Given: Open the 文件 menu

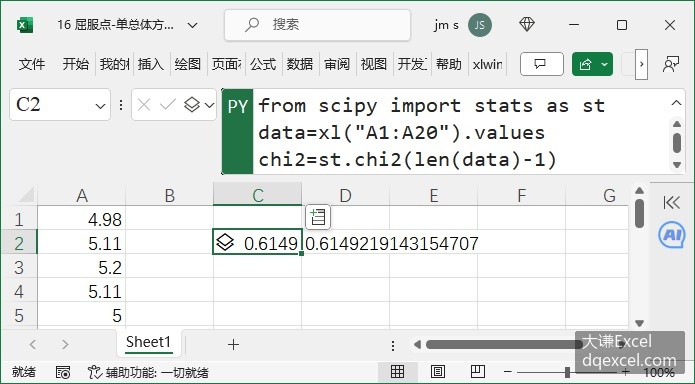Looking at the screenshot, I should click(x=32, y=64).
